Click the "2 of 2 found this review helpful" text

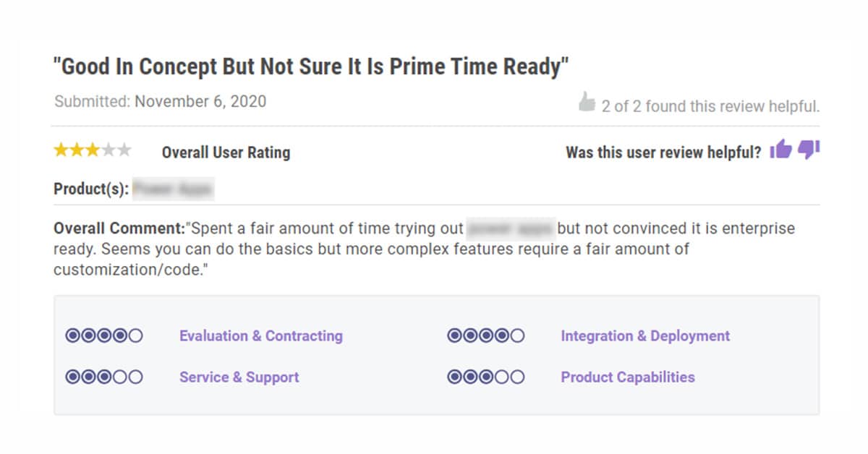[710, 106]
